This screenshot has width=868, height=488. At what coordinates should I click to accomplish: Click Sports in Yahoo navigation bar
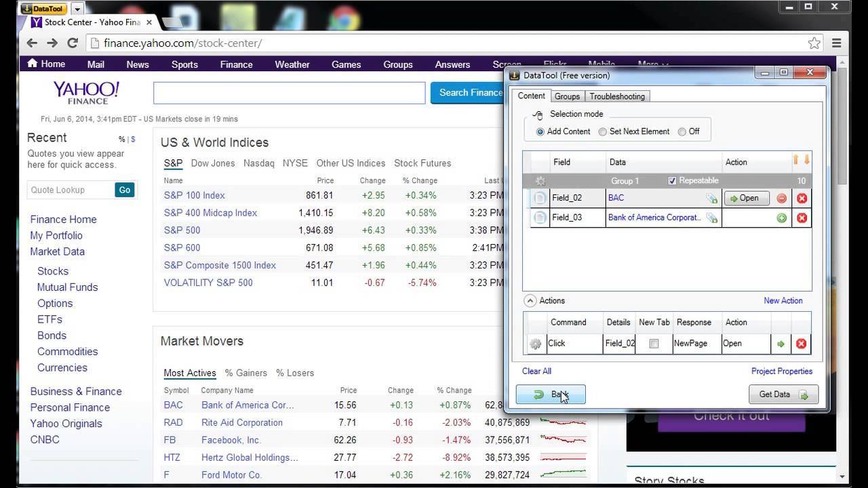coord(184,64)
